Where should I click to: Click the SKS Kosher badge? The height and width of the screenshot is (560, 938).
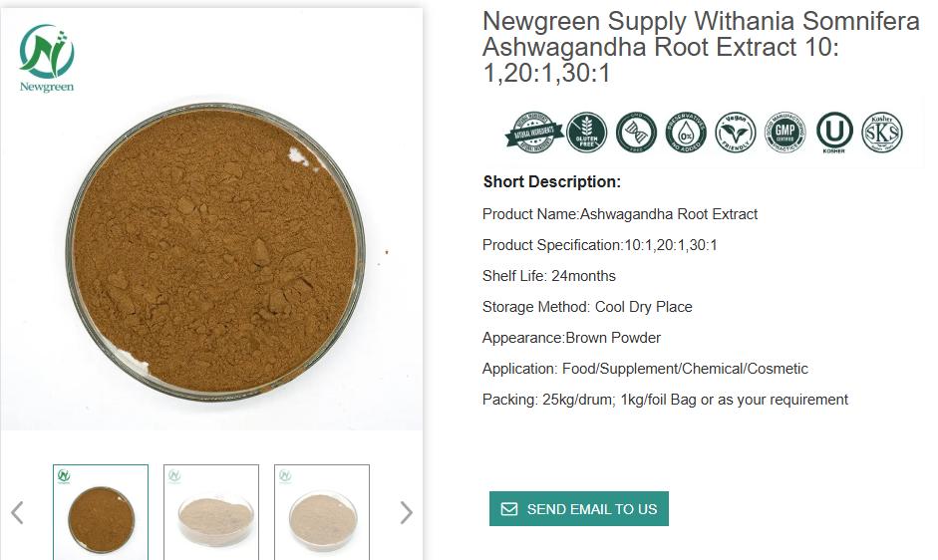click(881, 133)
